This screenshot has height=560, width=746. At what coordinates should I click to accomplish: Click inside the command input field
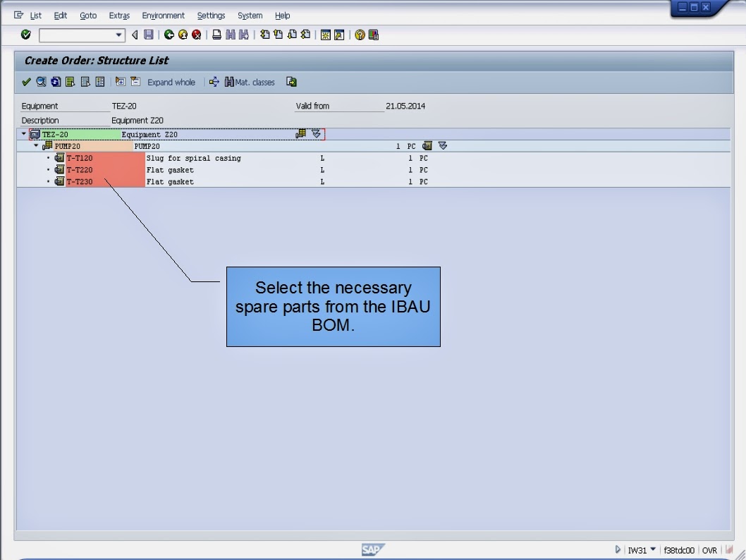(x=78, y=34)
